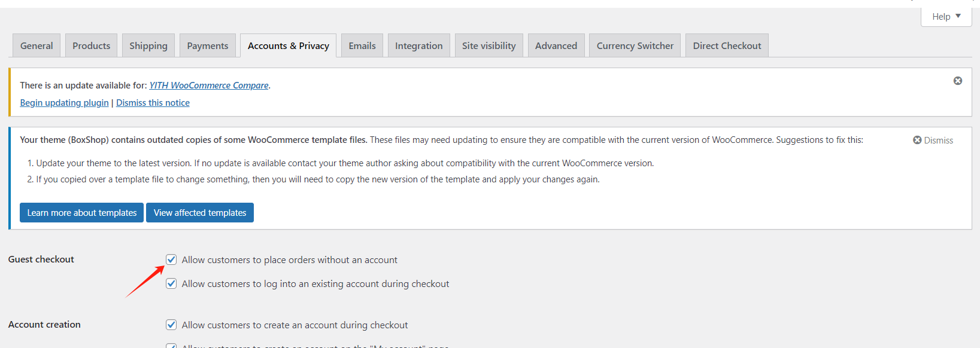Switch to the Payments tab
This screenshot has height=348, width=980.
tap(207, 45)
